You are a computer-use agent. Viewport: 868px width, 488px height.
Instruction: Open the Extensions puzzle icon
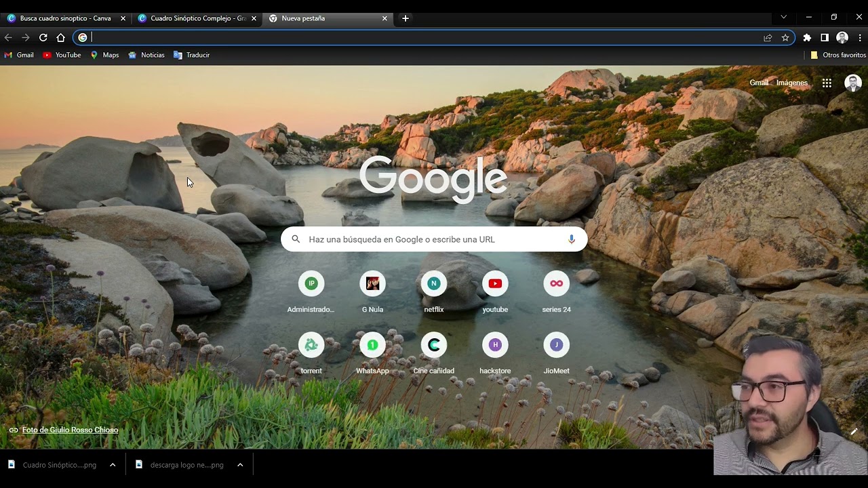coord(807,38)
